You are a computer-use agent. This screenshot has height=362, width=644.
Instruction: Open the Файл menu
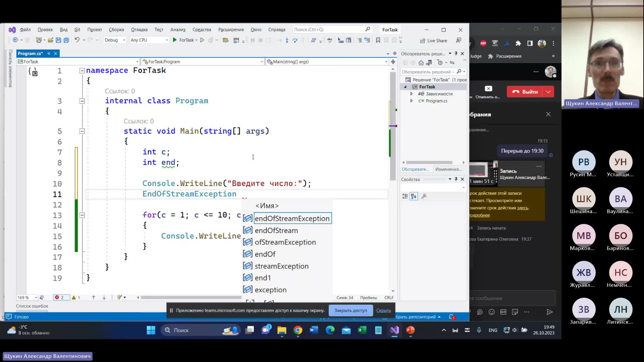click(x=25, y=29)
